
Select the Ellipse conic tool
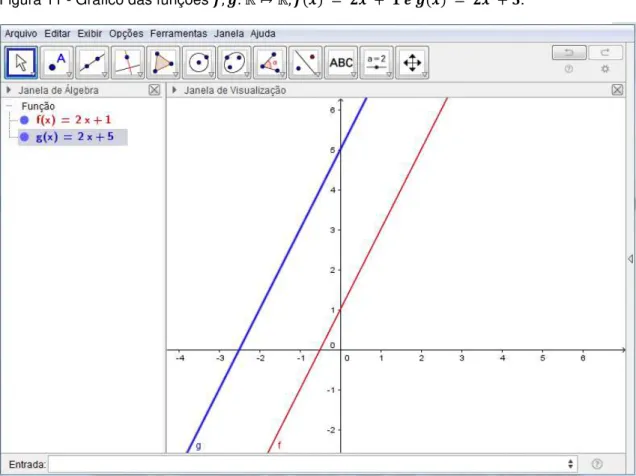tap(234, 62)
